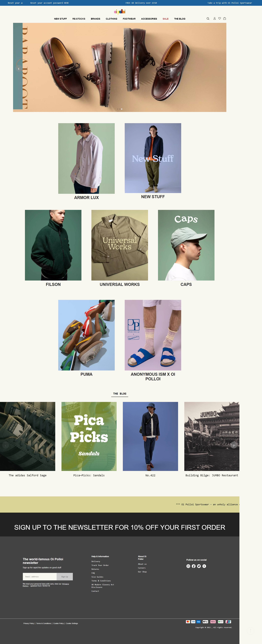Viewport: 262px width, 644px height.
Task: Open the shopping bag icon
Action: [225, 18]
